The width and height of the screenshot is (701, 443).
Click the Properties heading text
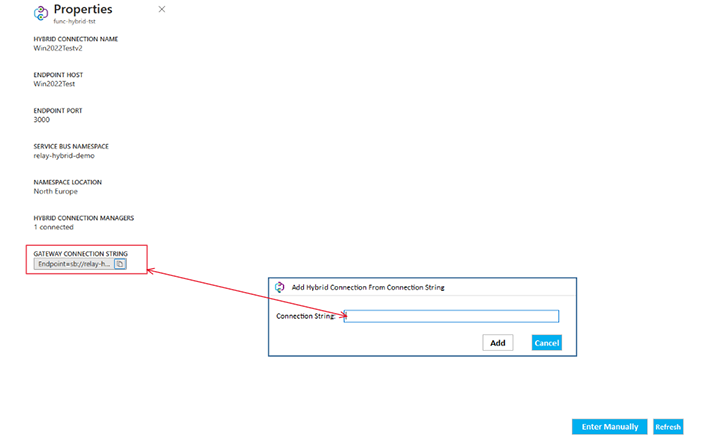(x=83, y=9)
